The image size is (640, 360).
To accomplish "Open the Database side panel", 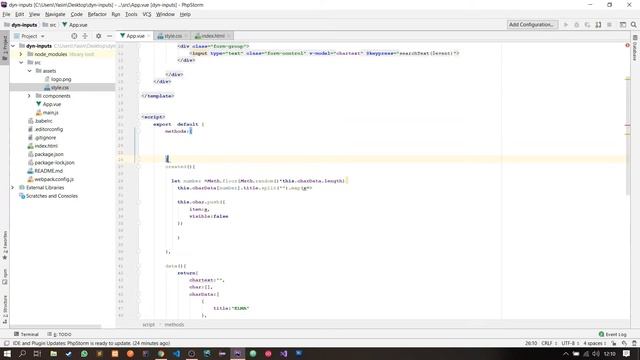I will click(x=635, y=48).
